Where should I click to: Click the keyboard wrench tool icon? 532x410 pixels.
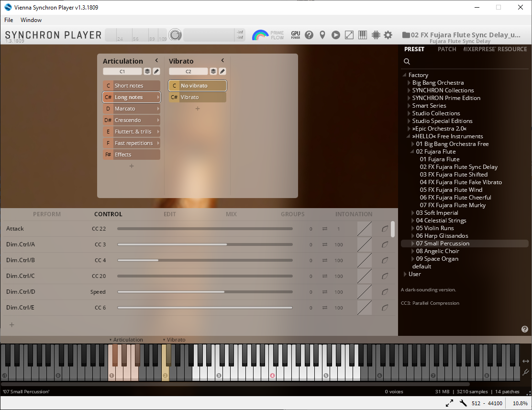[526, 372]
